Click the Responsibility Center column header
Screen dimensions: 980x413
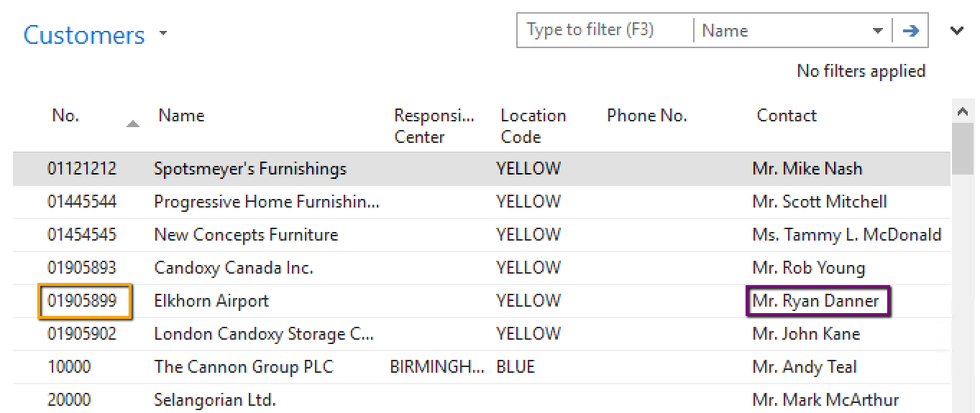[x=434, y=126]
